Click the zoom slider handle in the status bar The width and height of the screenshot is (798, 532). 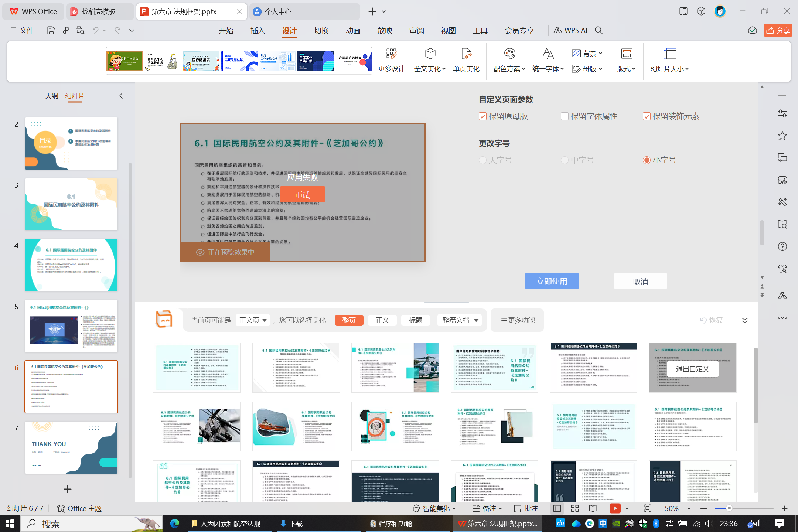pos(729,508)
